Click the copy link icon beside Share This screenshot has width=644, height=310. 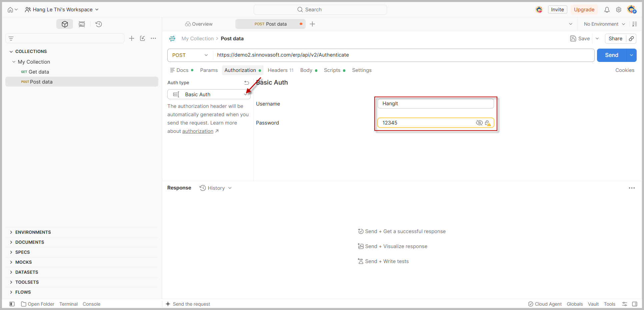coord(631,39)
